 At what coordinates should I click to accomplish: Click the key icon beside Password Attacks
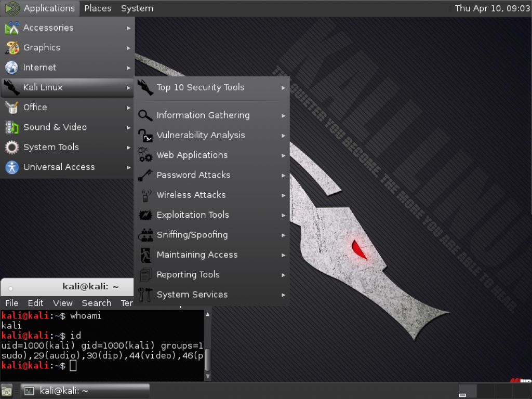[145, 175]
